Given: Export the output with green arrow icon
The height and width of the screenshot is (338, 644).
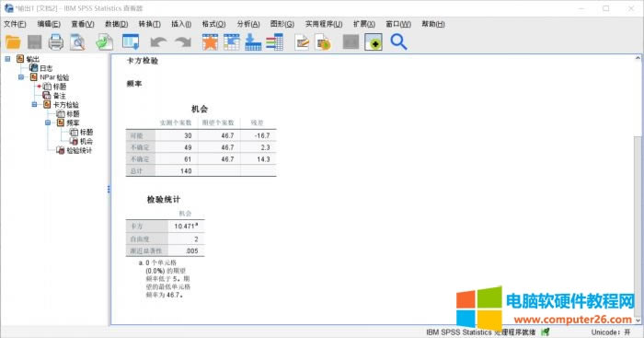Looking at the screenshot, I should click(x=104, y=42).
